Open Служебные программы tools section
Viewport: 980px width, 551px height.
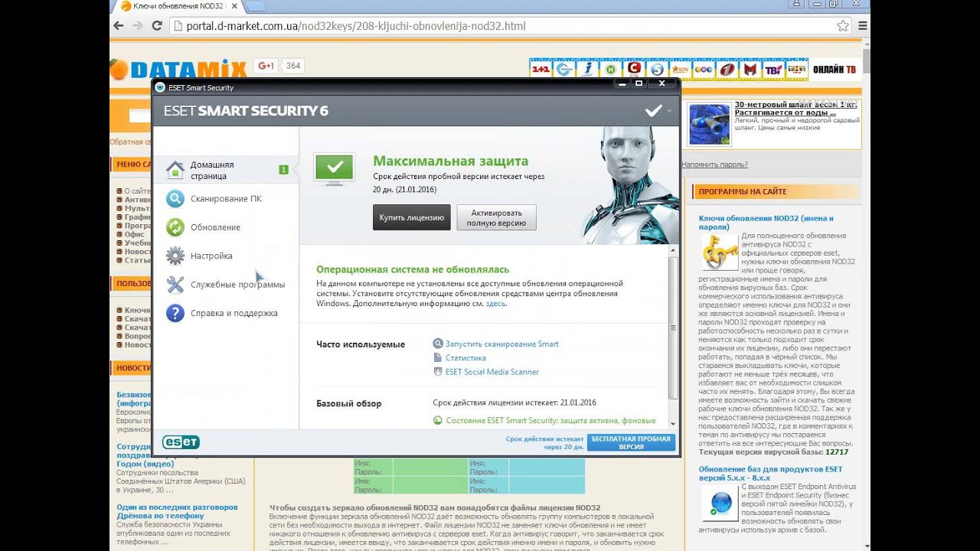(x=224, y=285)
